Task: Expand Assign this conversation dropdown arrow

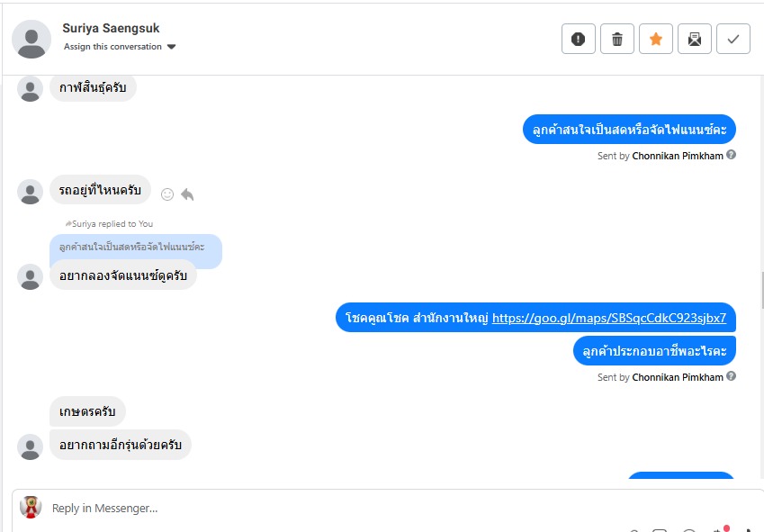Action: tap(171, 47)
